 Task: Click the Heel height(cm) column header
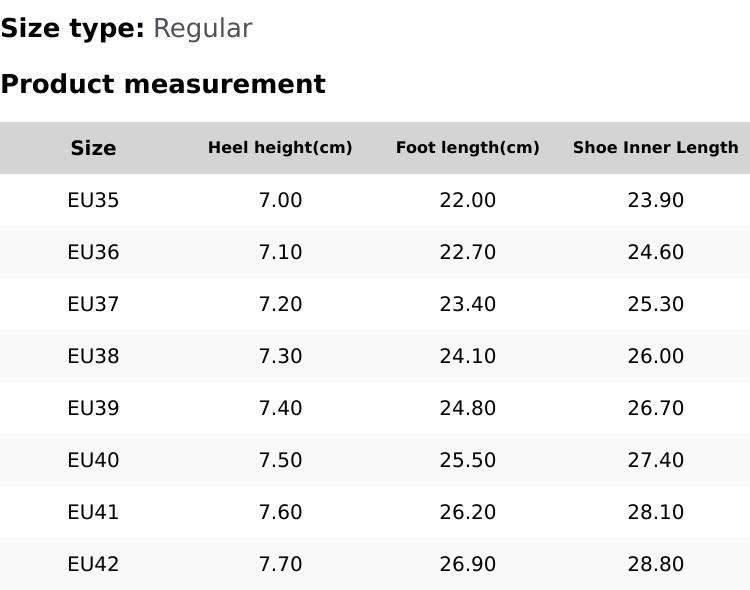pos(280,148)
